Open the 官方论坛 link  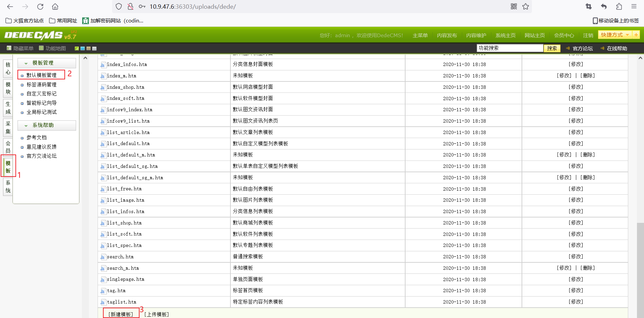(583, 49)
